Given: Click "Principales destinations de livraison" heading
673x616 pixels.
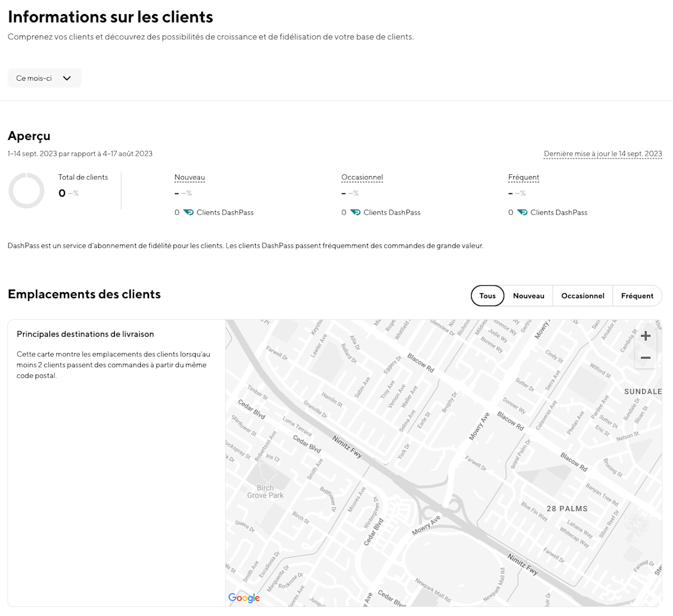Looking at the screenshot, I should tap(85, 334).
